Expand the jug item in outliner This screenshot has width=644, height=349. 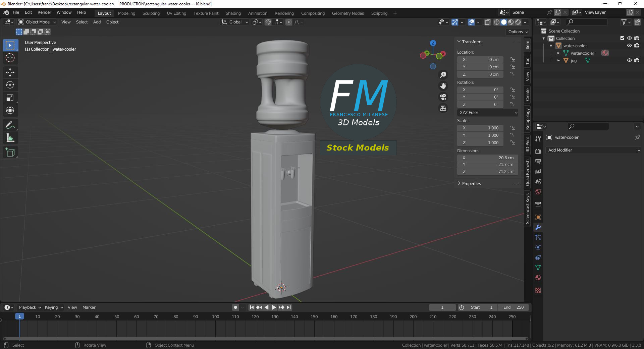[558, 61]
